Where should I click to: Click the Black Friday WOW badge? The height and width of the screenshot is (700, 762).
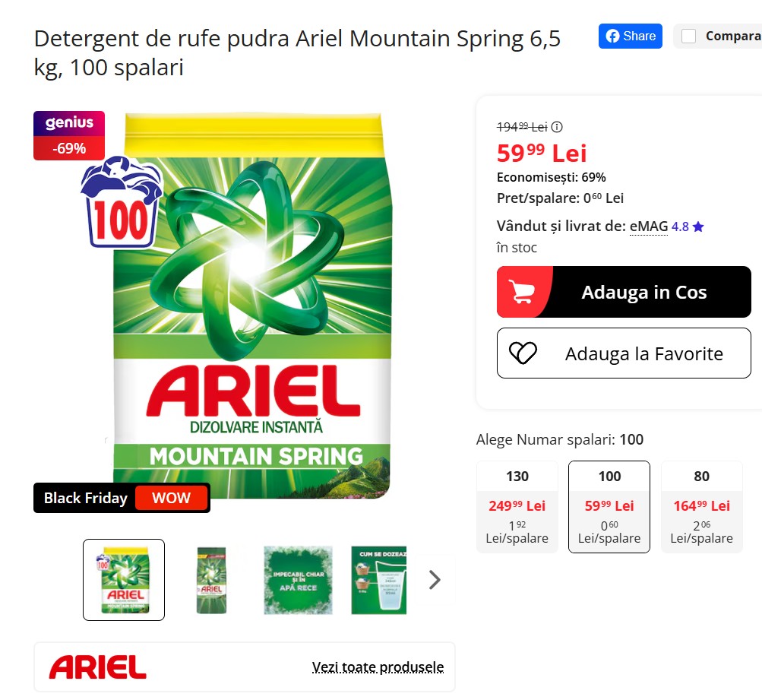(122, 498)
